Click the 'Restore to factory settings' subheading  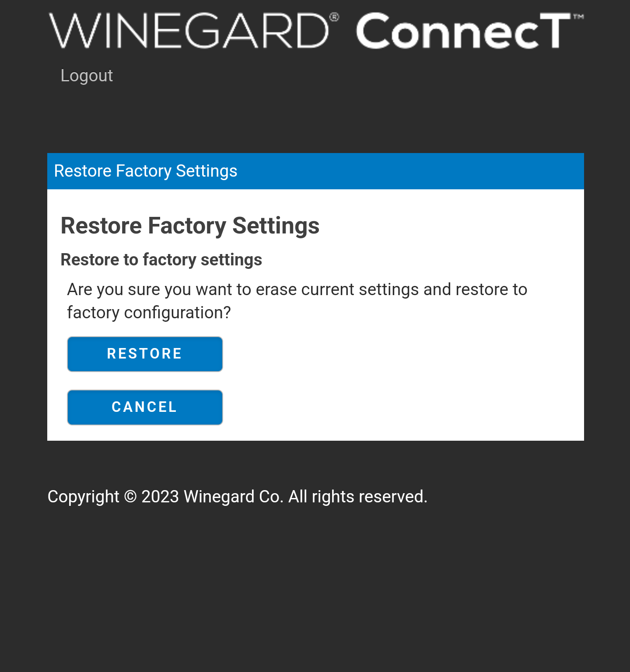coord(161,260)
